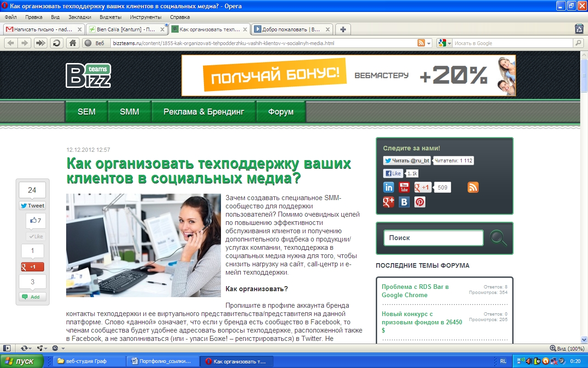This screenshot has height=368, width=588.
Task: Click the Tweet button beside the article
Action: (32, 206)
